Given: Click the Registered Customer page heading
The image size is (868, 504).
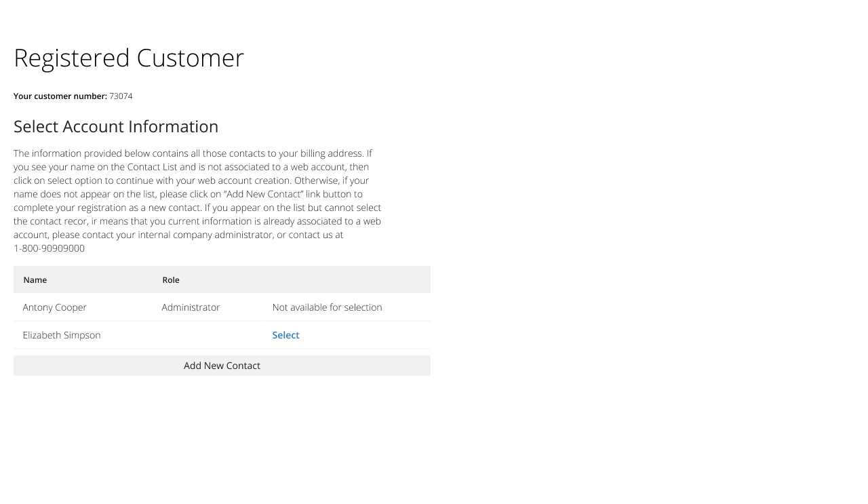Looking at the screenshot, I should click(129, 58).
